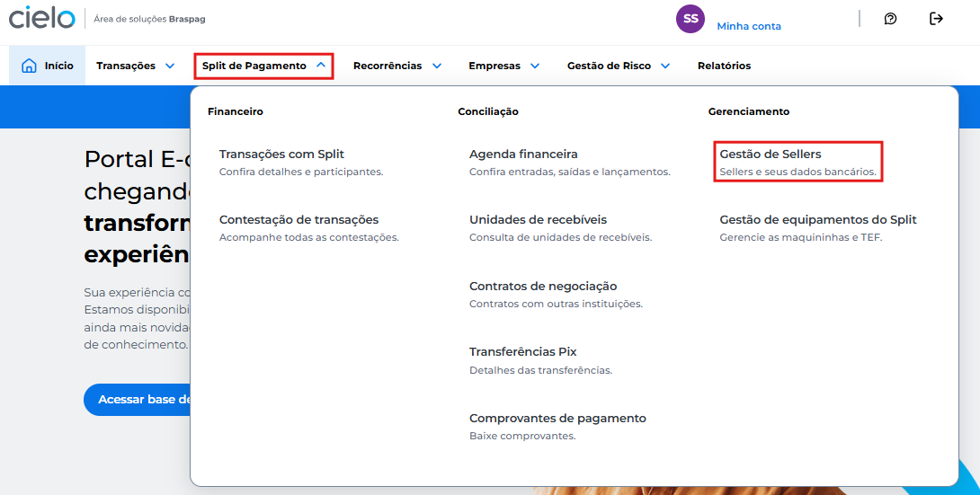Collapse the Split de Pagamento menu
The image size is (980, 495).
tap(263, 66)
